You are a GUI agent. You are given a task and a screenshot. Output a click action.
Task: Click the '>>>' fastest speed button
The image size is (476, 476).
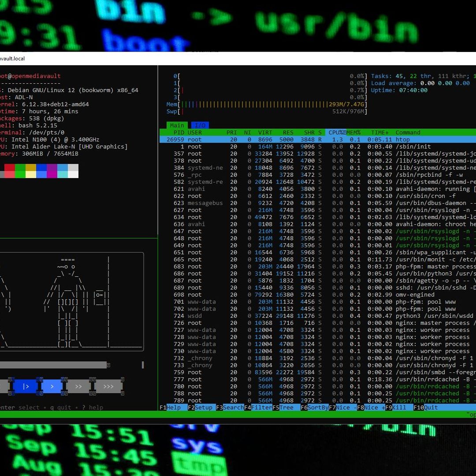coord(108,386)
